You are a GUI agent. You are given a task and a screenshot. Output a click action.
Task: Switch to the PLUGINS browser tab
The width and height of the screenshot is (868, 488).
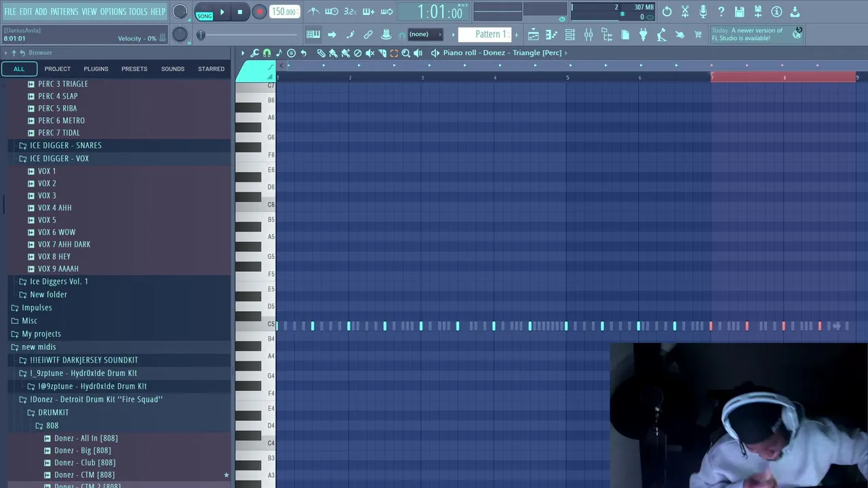pos(96,69)
